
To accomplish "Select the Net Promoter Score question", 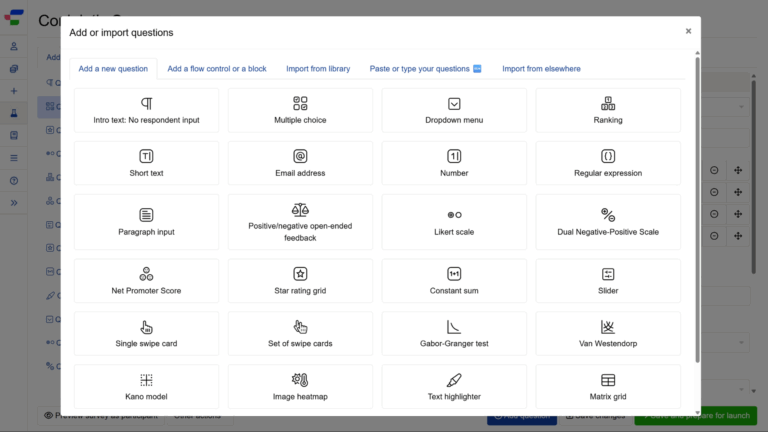I will (x=146, y=281).
